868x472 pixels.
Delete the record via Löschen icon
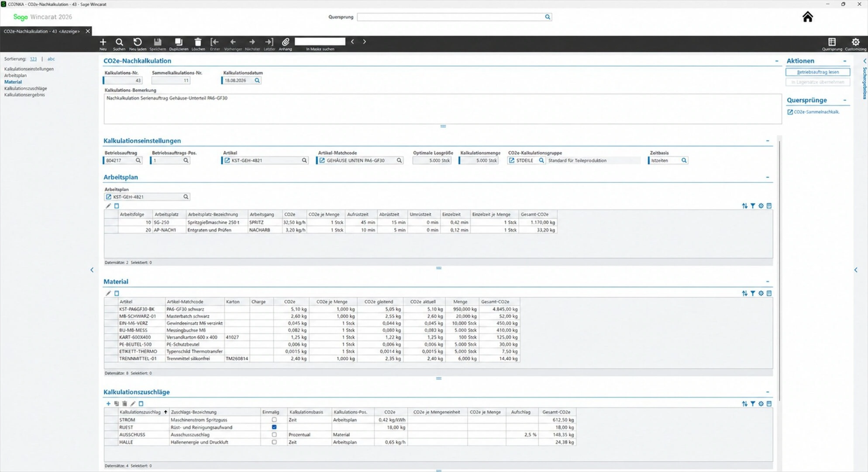pos(198,42)
